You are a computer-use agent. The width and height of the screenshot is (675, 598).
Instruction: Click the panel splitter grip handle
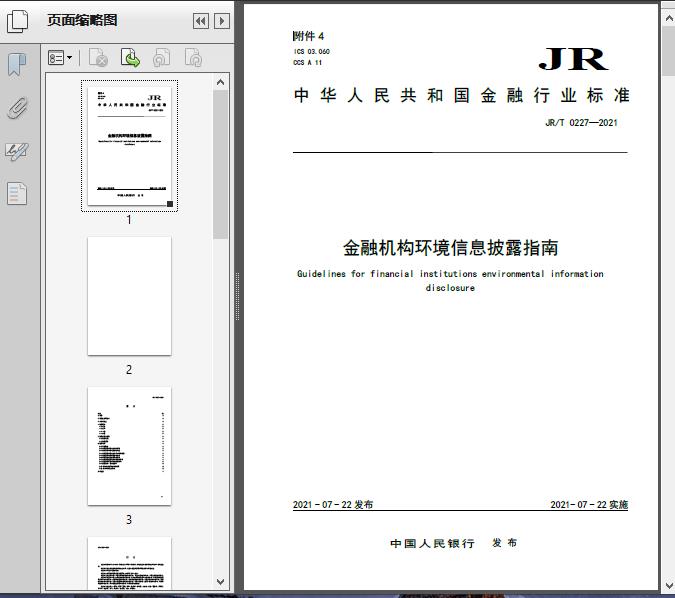237,296
